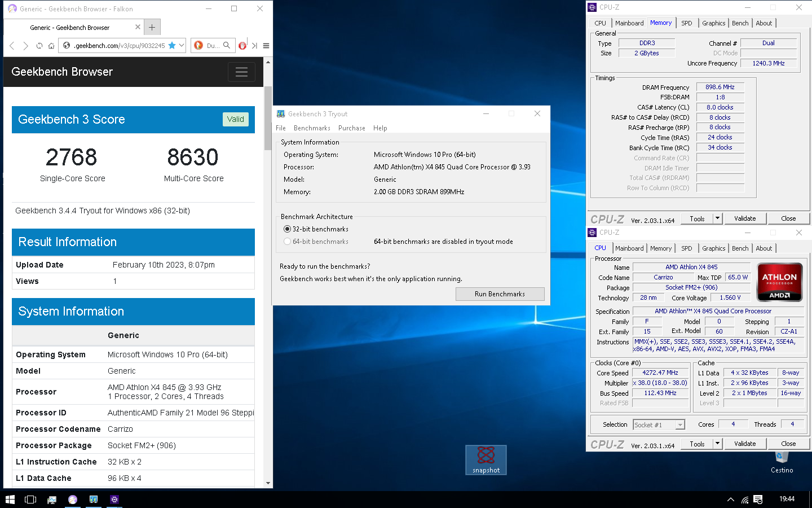Open the AdBlock red hand icon
812x508 pixels.
pos(242,46)
